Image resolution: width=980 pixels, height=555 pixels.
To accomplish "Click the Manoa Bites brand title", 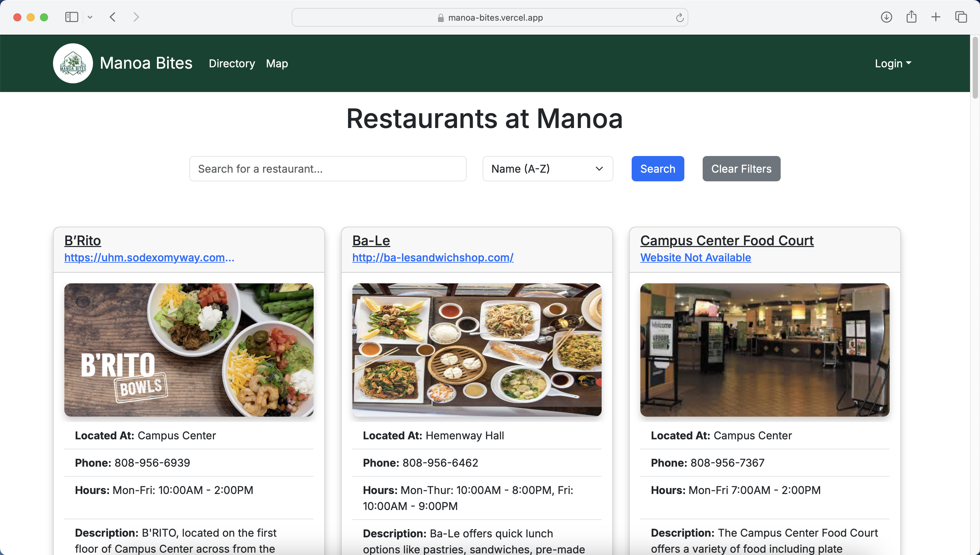I will [x=146, y=63].
